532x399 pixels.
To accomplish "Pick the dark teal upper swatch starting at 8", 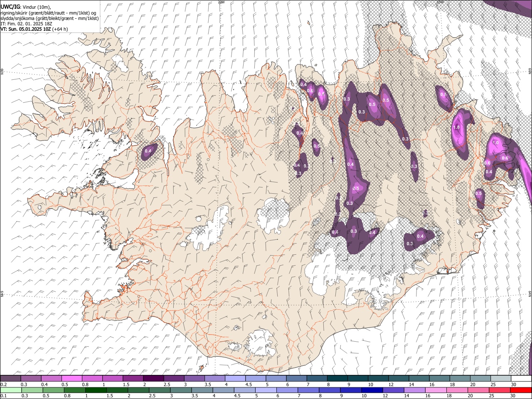I will tap(337, 379).
